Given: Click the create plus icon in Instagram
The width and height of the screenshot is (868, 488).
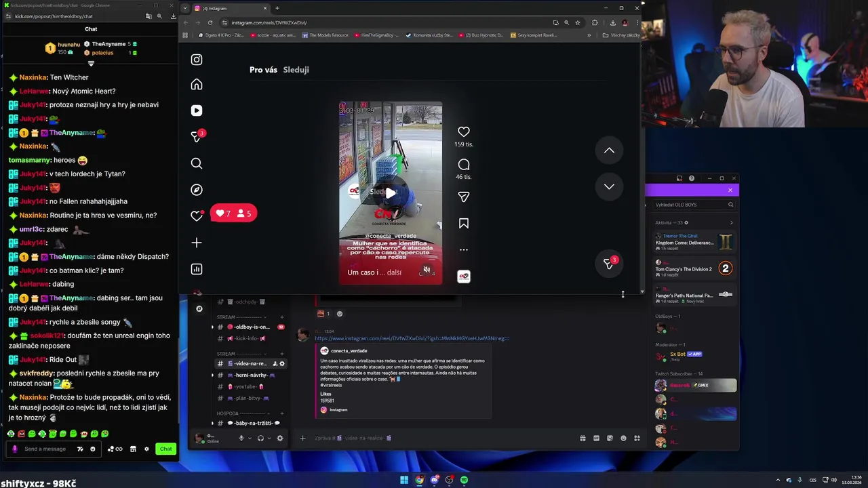Looking at the screenshot, I should 197,243.
